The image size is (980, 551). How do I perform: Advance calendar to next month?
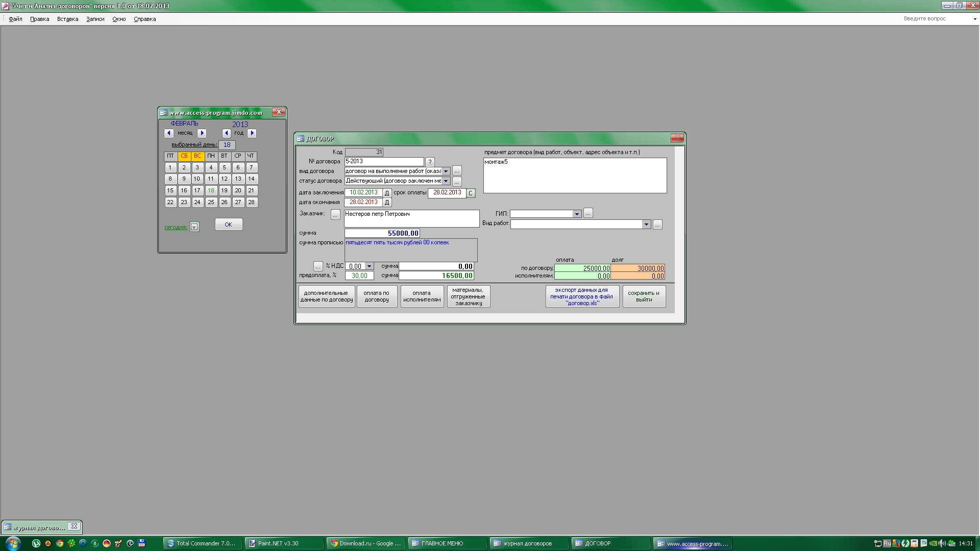coord(202,133)
